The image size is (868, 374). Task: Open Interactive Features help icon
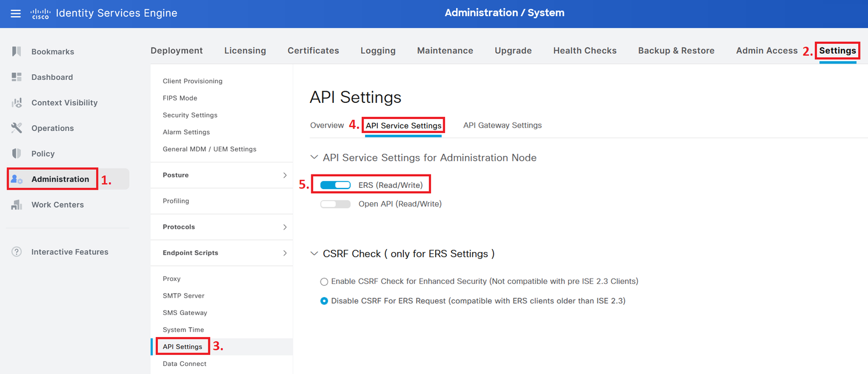(x=15, y=251)
